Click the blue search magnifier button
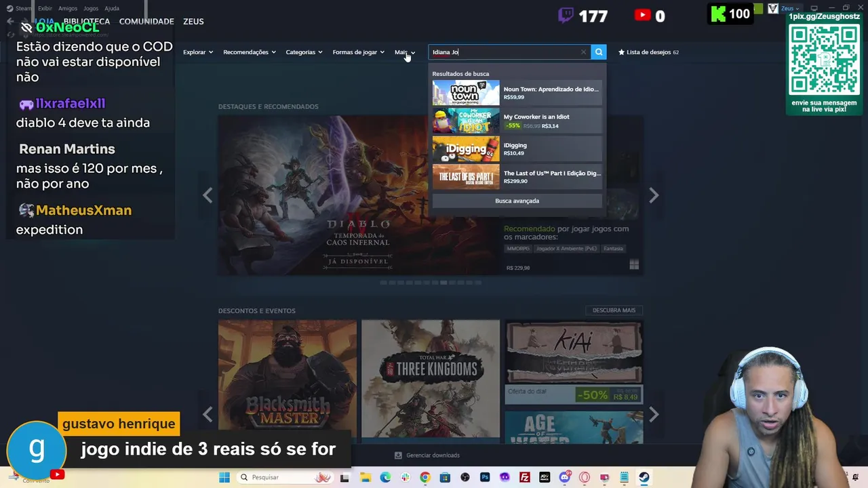 (x=598, y=52)
